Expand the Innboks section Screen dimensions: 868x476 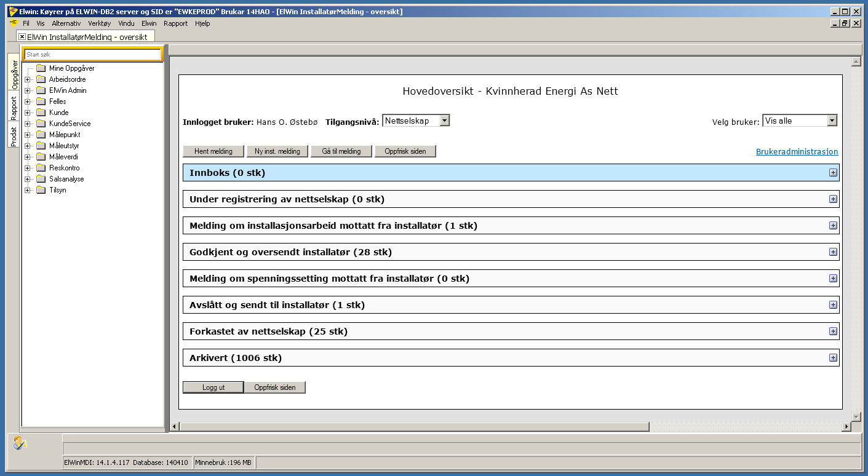(833, 173)
